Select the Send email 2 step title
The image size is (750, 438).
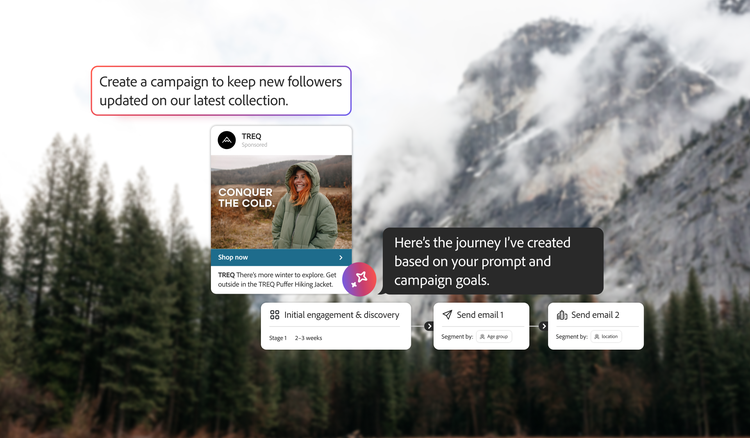[x=595, y=315]
